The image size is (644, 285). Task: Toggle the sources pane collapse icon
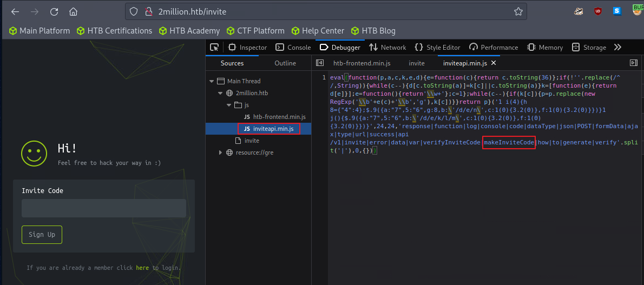point(319,63)
